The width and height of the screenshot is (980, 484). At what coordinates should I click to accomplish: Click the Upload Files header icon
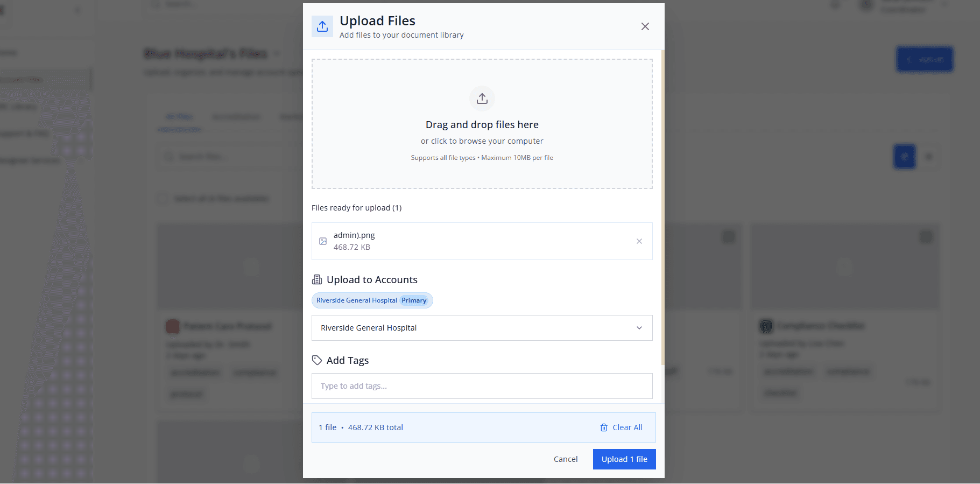322,26
